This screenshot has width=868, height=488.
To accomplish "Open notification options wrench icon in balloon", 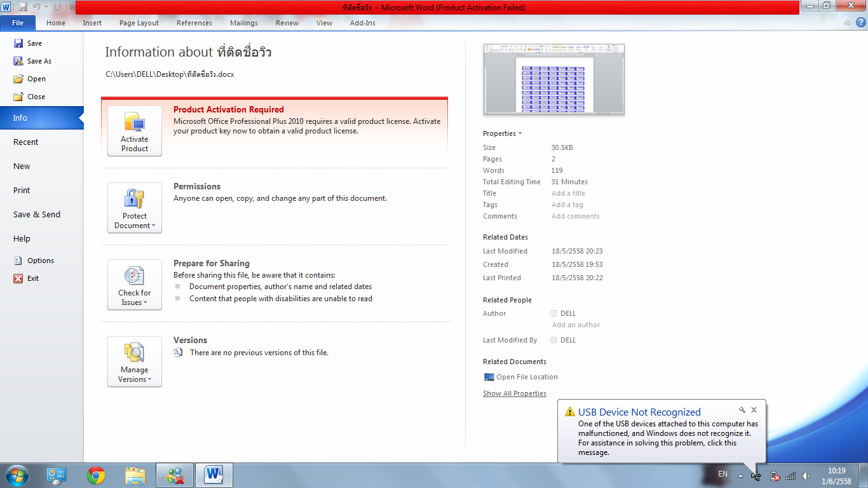I will click(742, 410).
